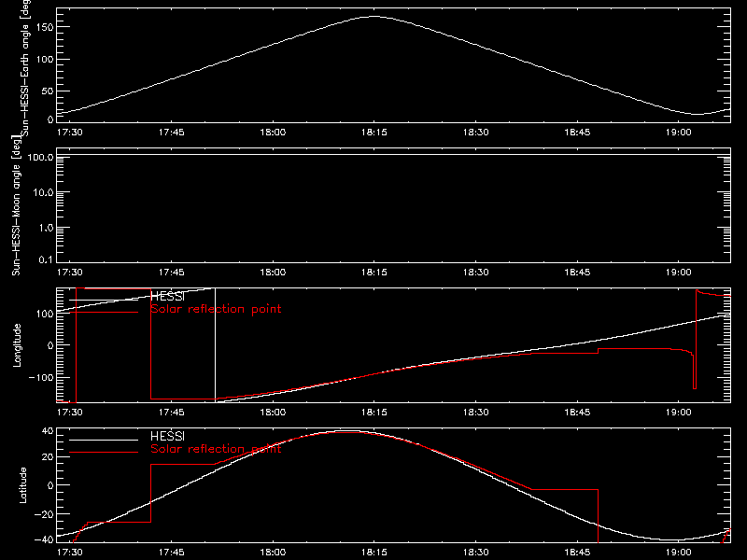The image size is (747, 560).
Task: Click the white HESSI legend line in Longitude plot
Action: pos(104,300)
